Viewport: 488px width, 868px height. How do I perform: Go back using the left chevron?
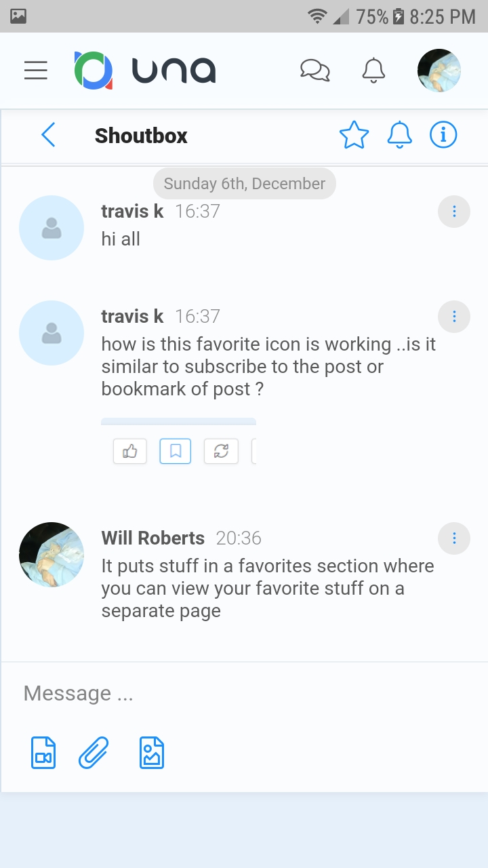[48, 135]
